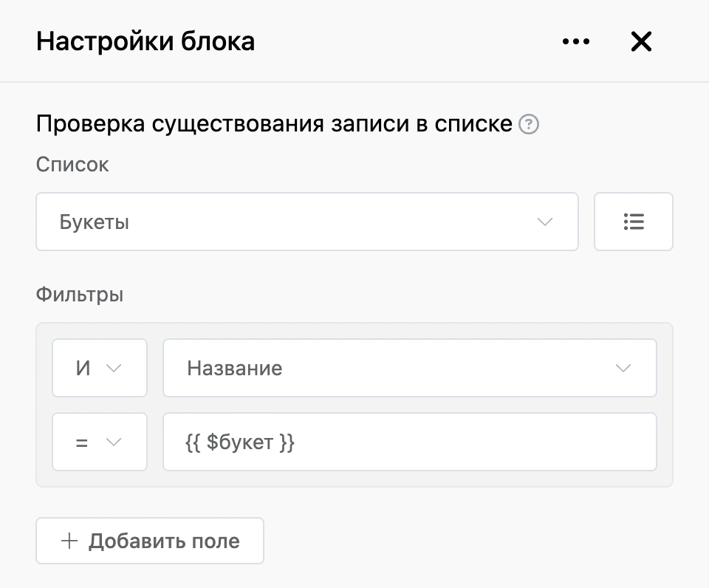Click the Список label

click(x=72, y=164)
